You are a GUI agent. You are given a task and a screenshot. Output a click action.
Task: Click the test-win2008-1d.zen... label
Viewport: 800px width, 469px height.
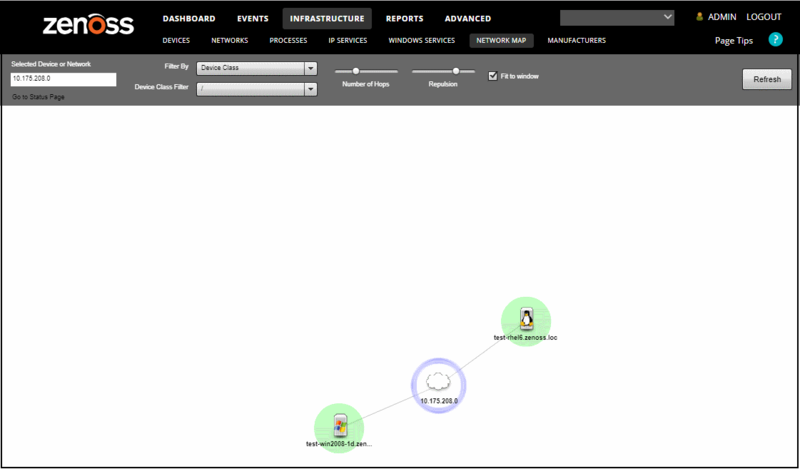pos(339,444)
